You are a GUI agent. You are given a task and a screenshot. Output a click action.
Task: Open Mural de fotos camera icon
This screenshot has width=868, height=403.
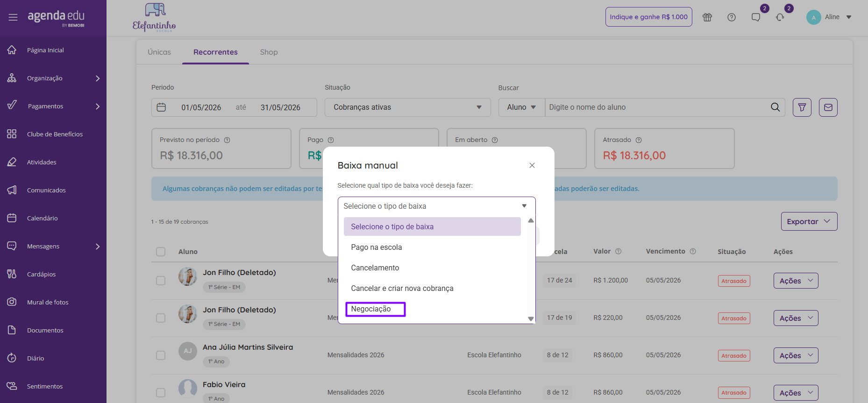[x=12, y=302]
